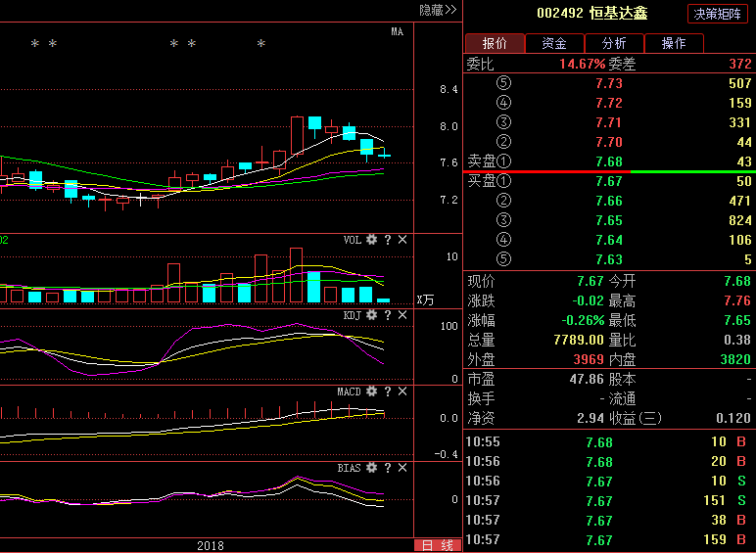Click the 决策矩阵 button
The height and width of the screenshot is (553, 756).
point(719,14)
